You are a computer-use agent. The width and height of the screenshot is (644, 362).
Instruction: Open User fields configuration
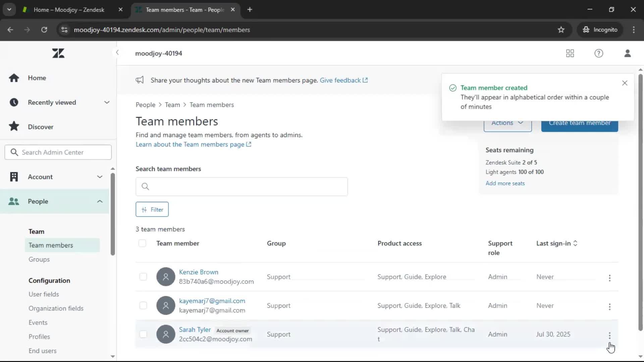tap(44, 294)
